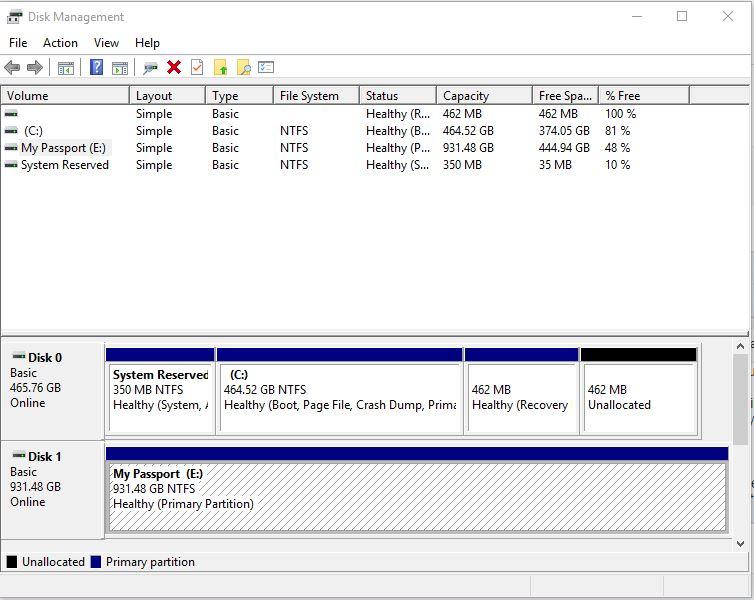Sort by the % Free column header
This screenshot has width=754, height=600.
point(644,96)
